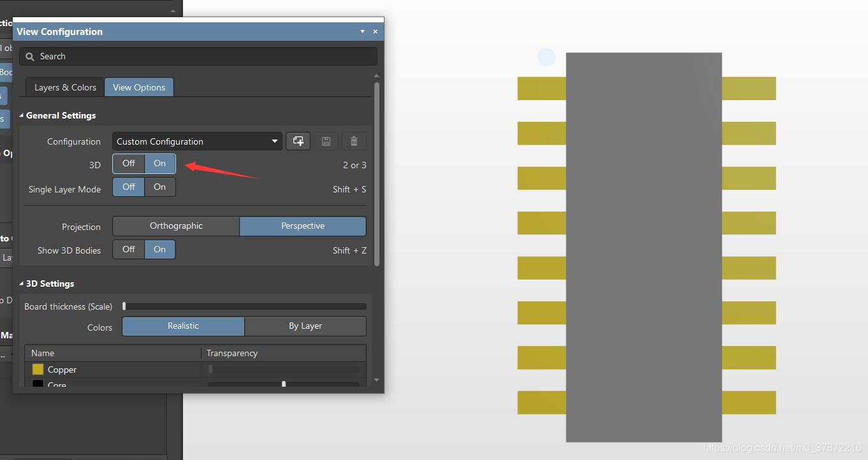The height and width of the screenshot is (460, 868).
Task: Set Single Layer Mode to Off
Action: (129, 187)
